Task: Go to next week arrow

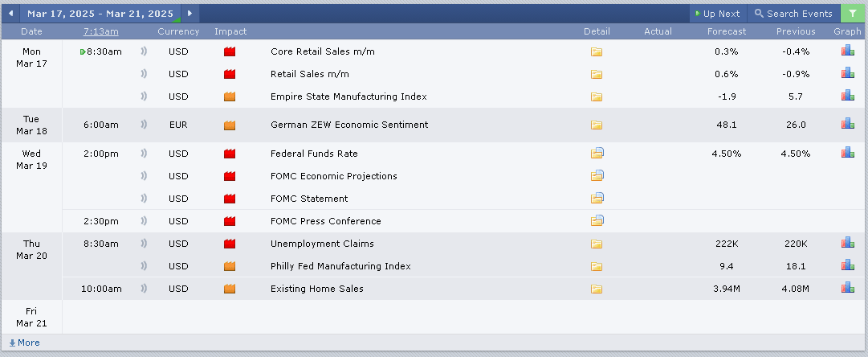Action: 189,14
